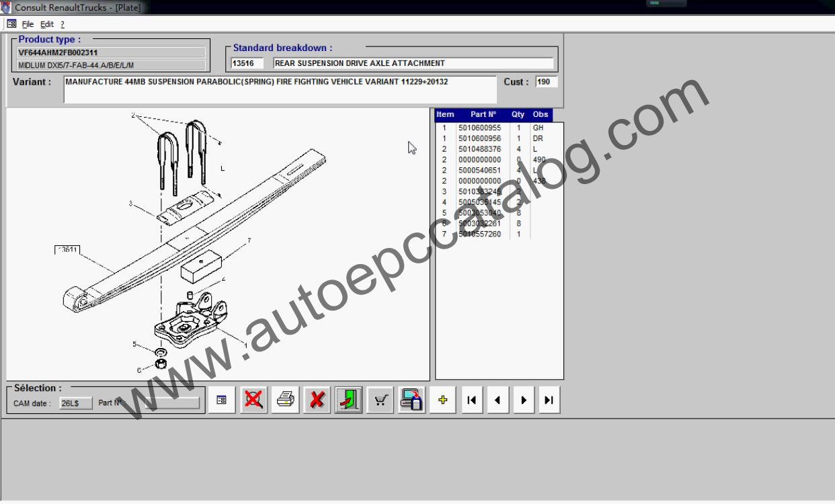This screenshot has width=835, height=504.
Task: Click Obs value GH in first row
Action: (x=538, y=128)
